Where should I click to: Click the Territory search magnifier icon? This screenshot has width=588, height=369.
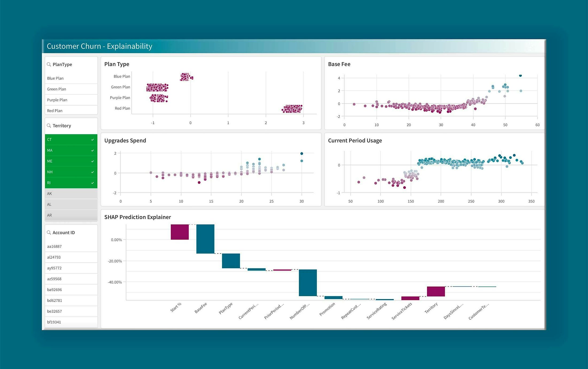(49, 126)
